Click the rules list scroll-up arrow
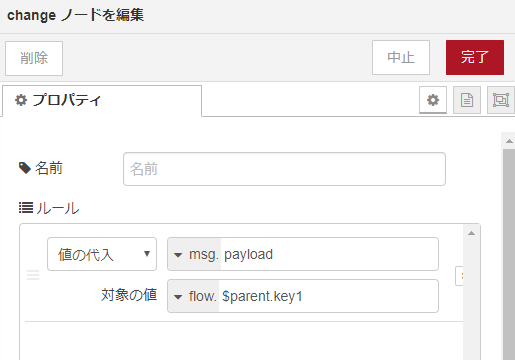This screenshot has height=360, width=515. point(471,233)
